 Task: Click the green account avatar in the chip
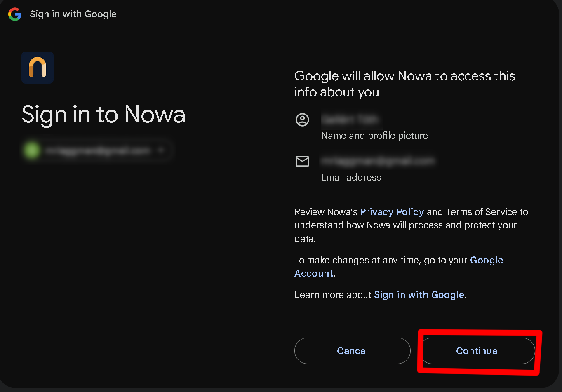pyautogui.click(x=32, y=151)
